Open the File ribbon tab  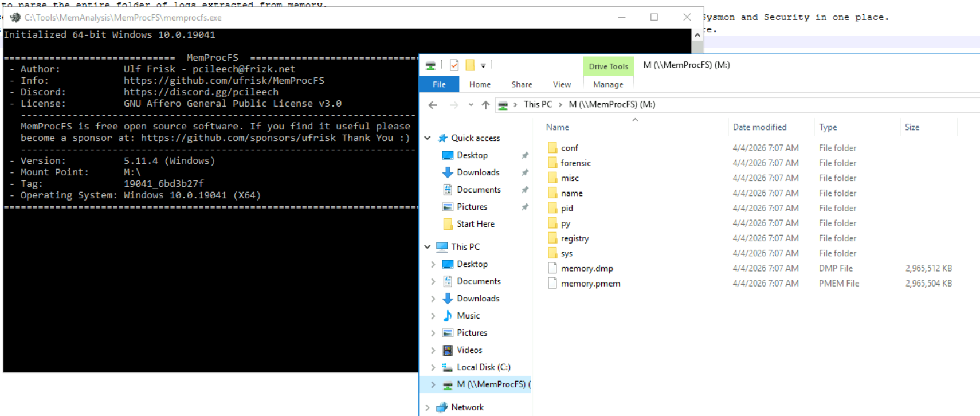tap(439, 84)
